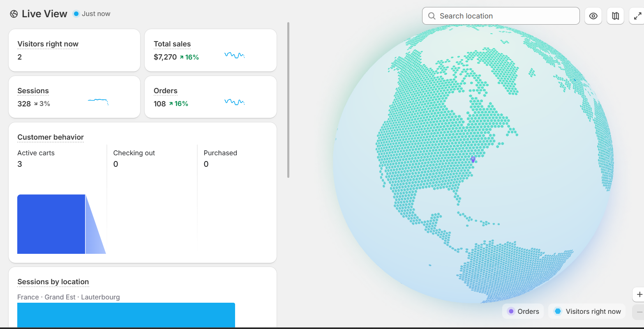644x329 pixels.
Task: Click the 3% decrease on Sessions
Action: click(42, 104)
